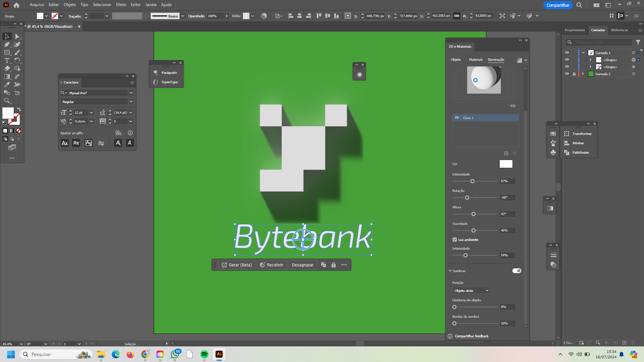This screenshot has width=644, height=362.
Task: Open Adobe Illustrator home screen icon
Action: tap(16, 5)
